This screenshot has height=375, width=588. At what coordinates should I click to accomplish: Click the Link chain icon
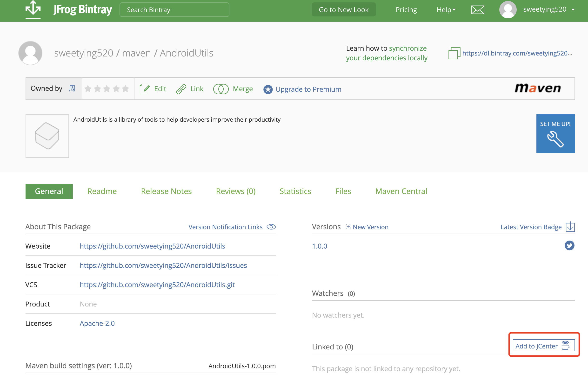[x=181, y=89]
